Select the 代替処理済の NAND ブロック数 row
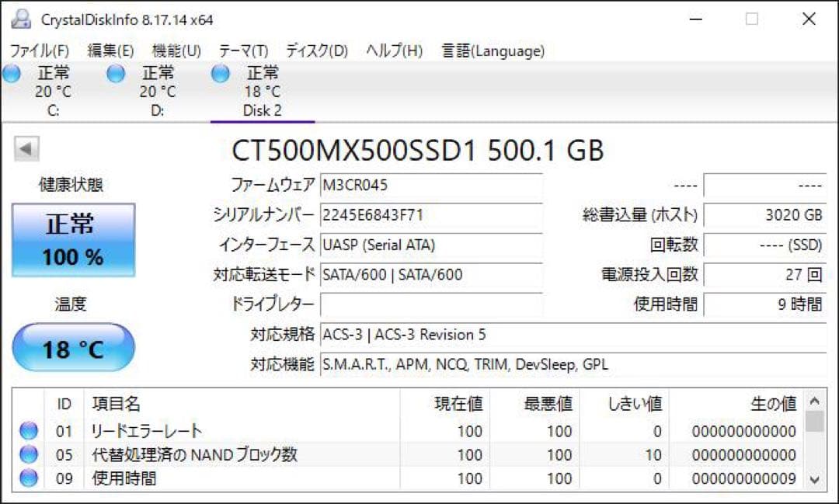The height and width of the screenshot is (504, 839). pyautogui.click(x=408, y=455)
